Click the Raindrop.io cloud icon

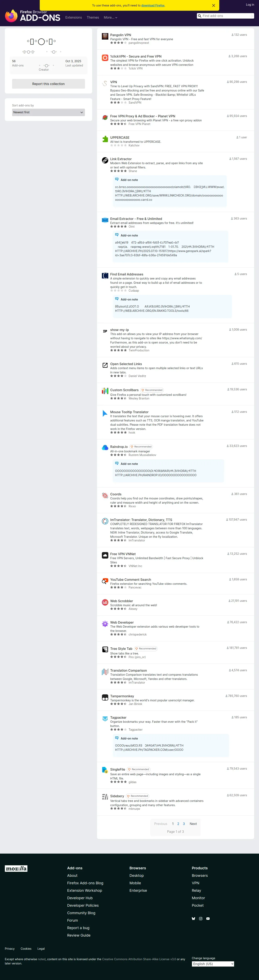tap(105, 448)
